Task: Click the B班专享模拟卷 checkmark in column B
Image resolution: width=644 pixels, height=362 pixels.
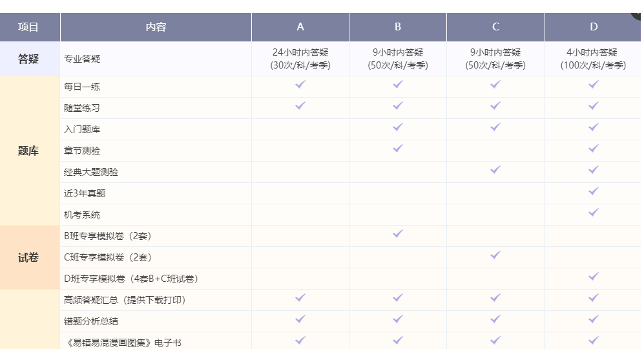Action: click(397, 234)
